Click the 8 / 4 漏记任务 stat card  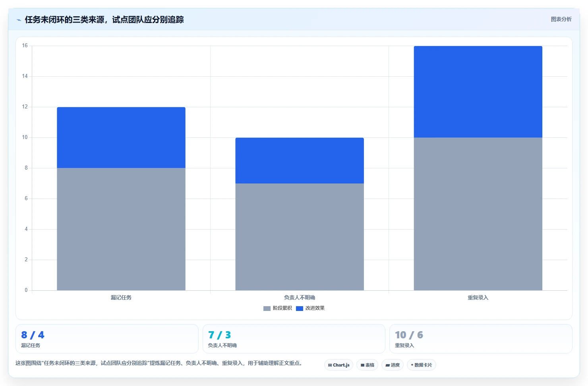[107, 339]
